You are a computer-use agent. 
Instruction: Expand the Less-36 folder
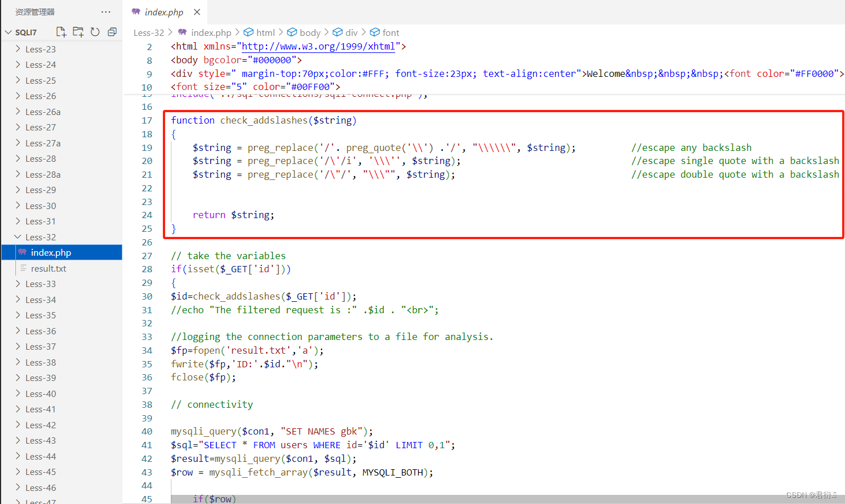61,331
